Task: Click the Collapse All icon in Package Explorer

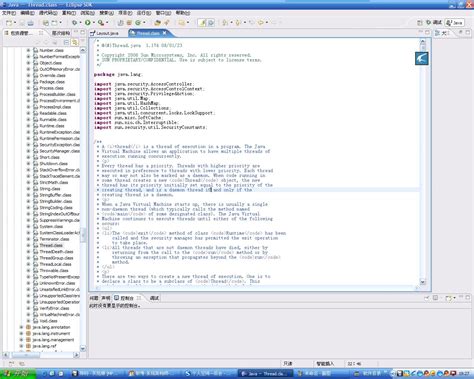Action: click(x=66, y=42)
